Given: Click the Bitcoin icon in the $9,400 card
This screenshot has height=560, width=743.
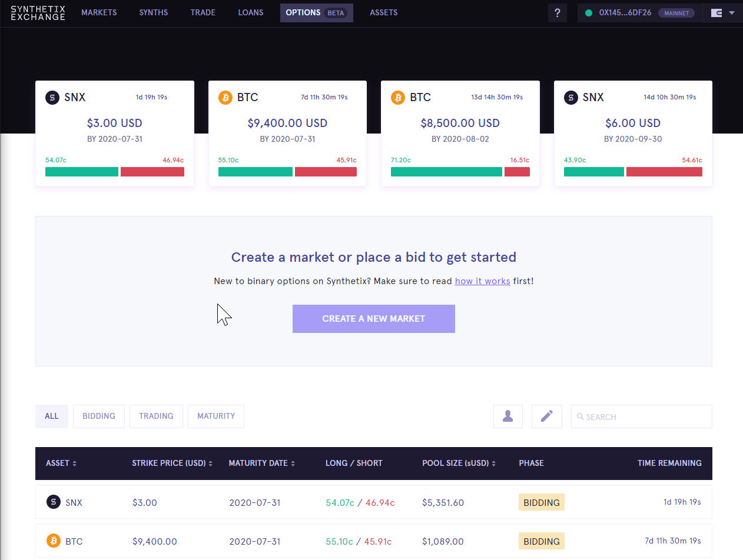Looking at the screenshot, I should click(225, 98).
